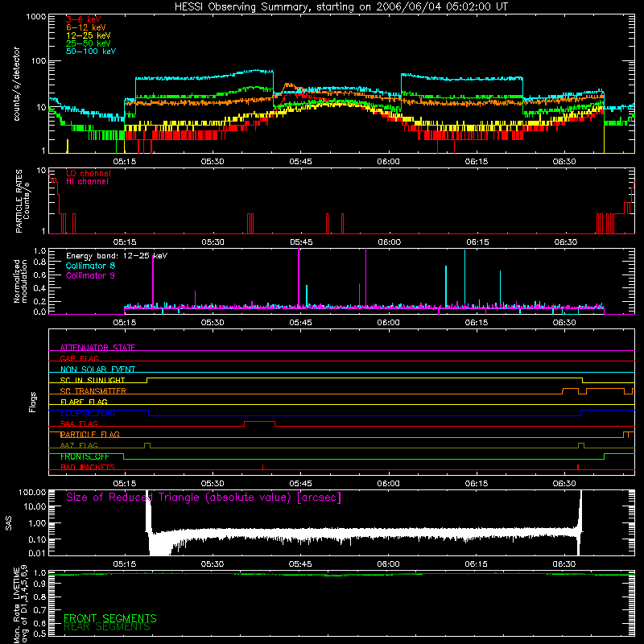Viewport: 644px width, 644px height.
Task: Select the green 25-50 keV legend label
Action: tap(89, 43)
